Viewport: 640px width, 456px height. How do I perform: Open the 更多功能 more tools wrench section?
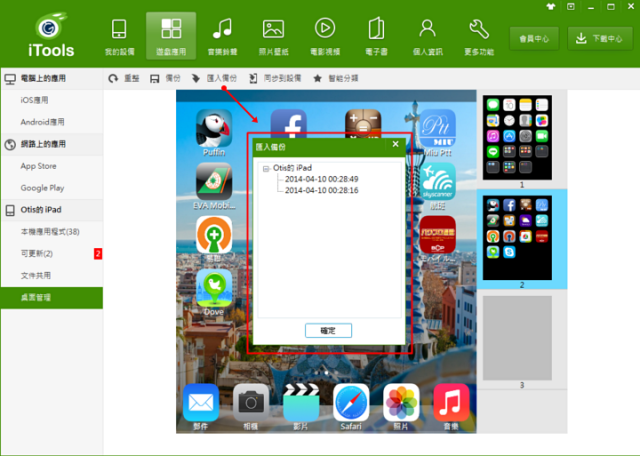[479, 36]
